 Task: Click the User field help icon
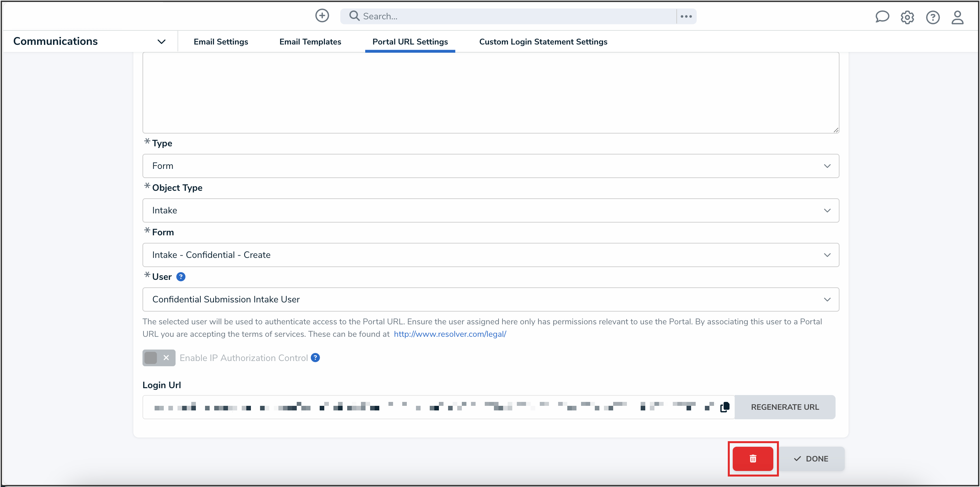(x=181, y=277)
